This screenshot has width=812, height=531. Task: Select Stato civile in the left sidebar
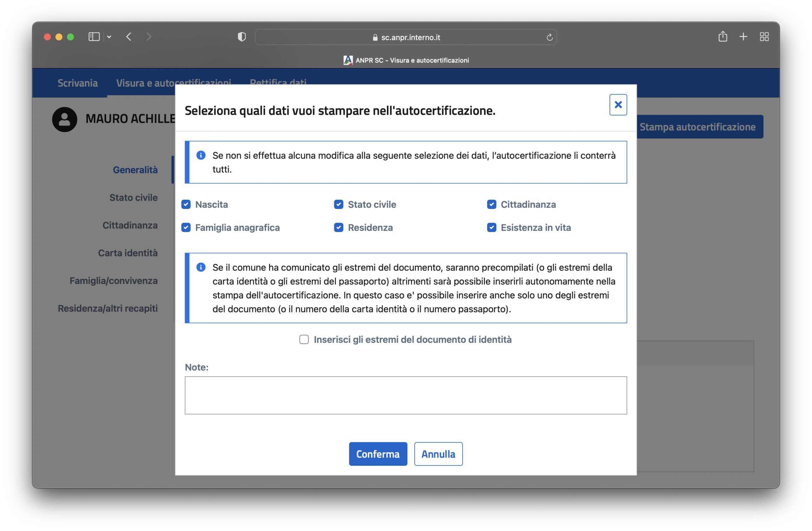pos(134,198)
